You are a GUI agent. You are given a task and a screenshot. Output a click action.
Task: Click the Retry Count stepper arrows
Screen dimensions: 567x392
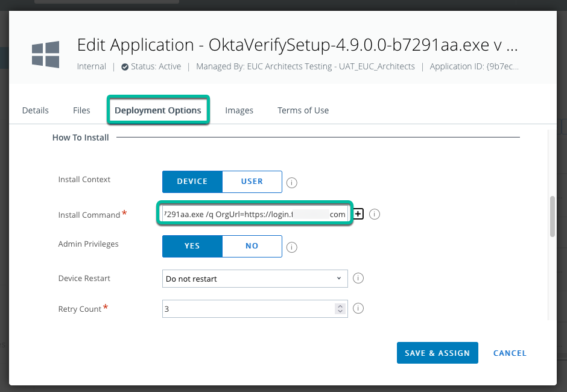click(340, 309)
